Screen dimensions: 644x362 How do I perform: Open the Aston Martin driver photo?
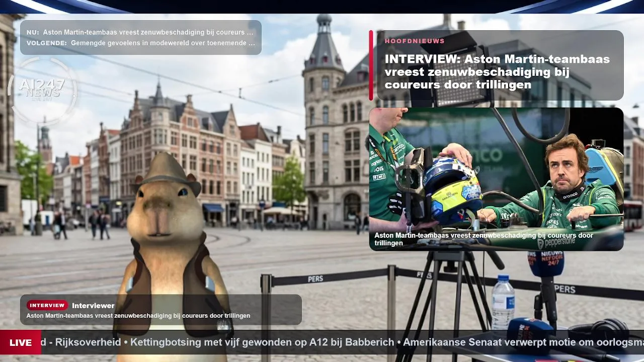click(496, 179)
